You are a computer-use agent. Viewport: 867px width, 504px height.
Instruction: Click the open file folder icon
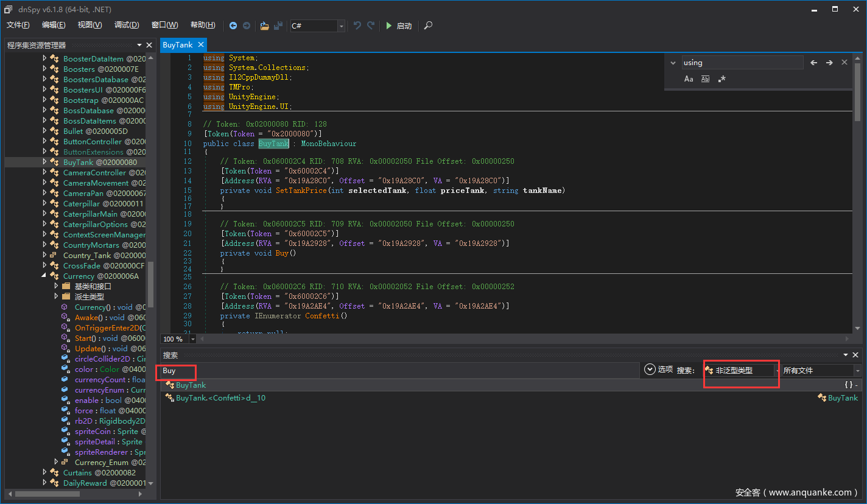(x=264, y=26)
